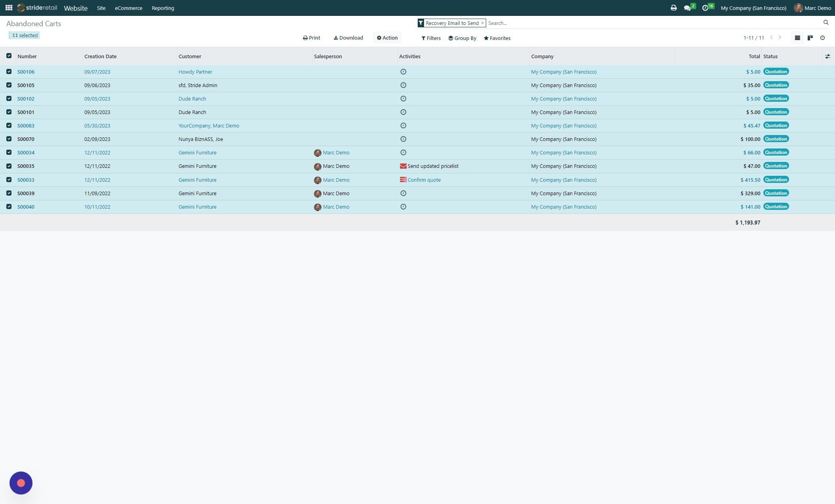Click activity clock for S00070
Image resolution: width=835 pixels, height=504 pixels.
click(403, 139)
